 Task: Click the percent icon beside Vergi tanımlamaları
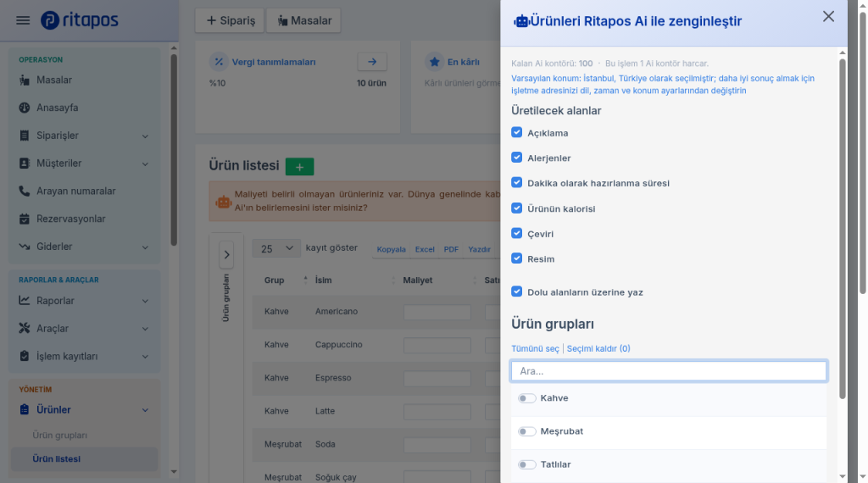tap(219, 62)
